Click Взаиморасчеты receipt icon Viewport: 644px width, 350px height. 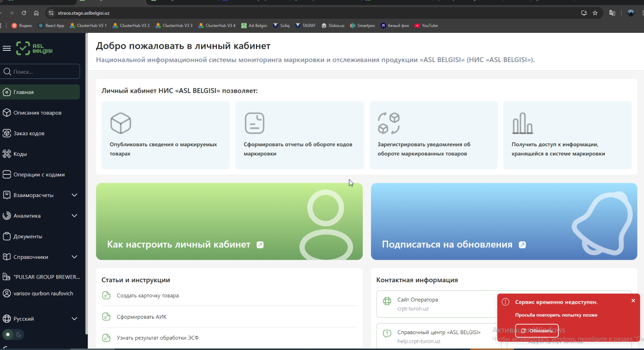coord(7,195)
